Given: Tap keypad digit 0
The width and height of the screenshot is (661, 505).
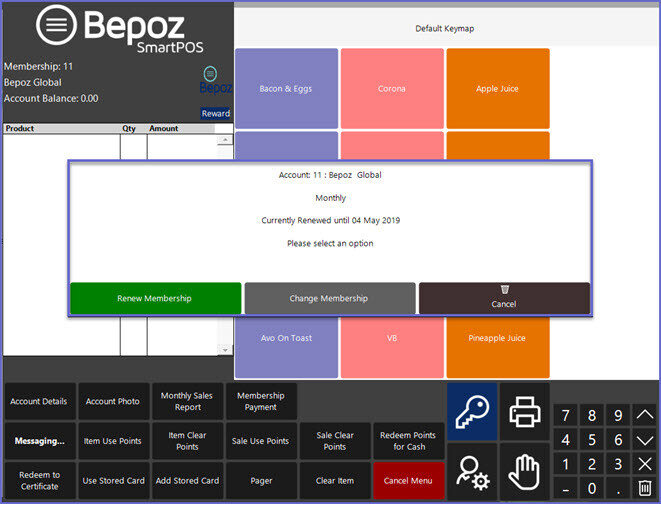Looking at the screenshot, I should tap(592, 488).
